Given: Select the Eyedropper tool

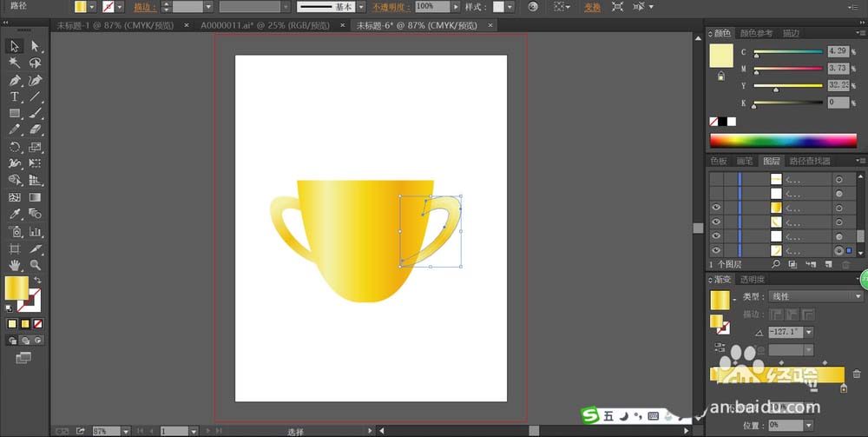Looking at the screenshot, I should click(x=15, y=214).
